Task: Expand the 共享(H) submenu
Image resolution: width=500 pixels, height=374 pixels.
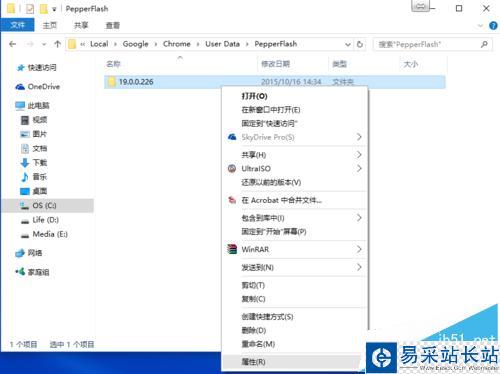Action: point(295,155)
